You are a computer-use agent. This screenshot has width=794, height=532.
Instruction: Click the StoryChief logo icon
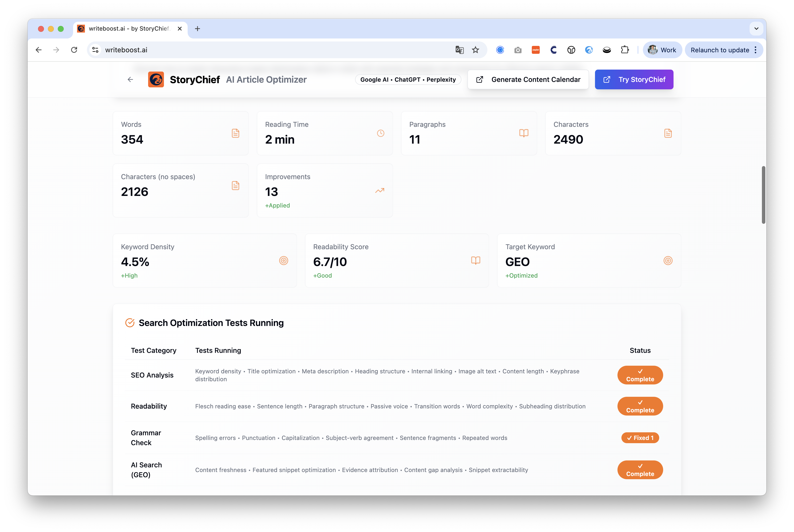click(x=156, y=79)
